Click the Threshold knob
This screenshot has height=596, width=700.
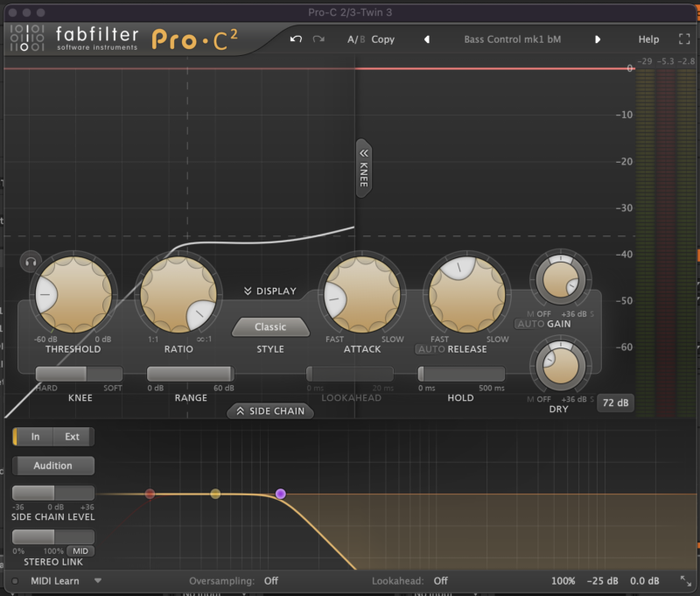click(x=73, y=295)
